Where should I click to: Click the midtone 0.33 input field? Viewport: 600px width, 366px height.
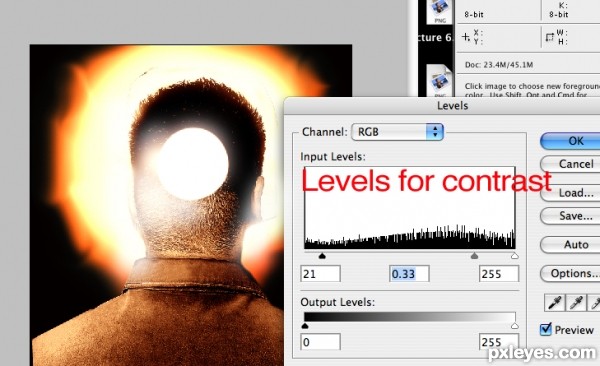[x=409, y=274]
